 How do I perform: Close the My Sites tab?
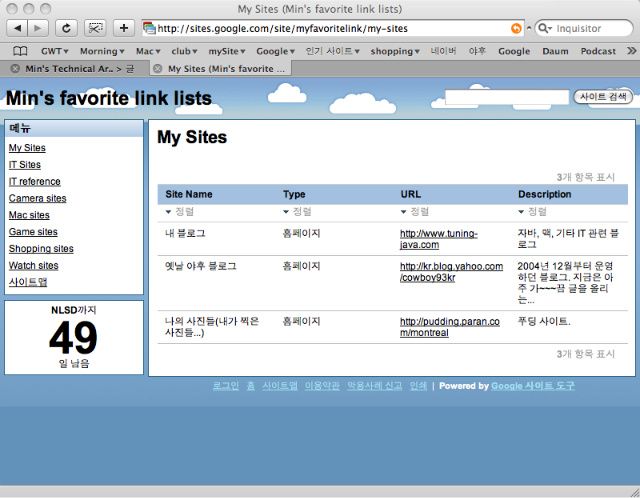click(158, 69)
